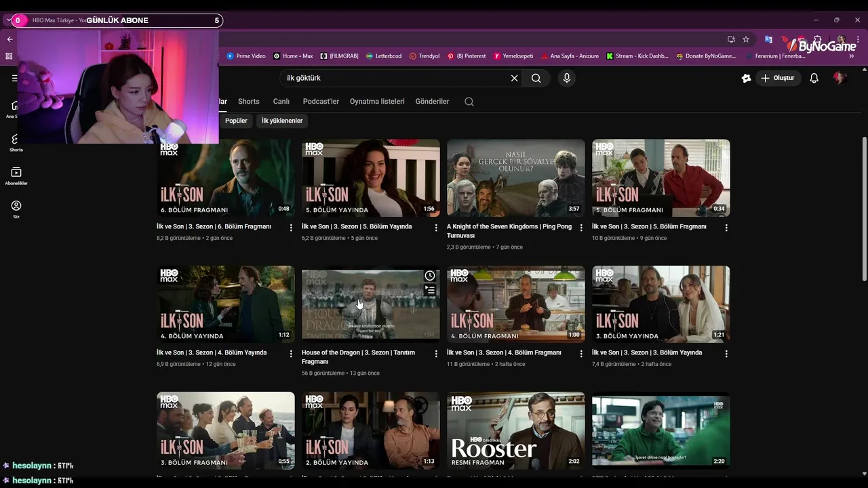Open the browser extensions puzzle icon
Viewport: 868px width, 488px height.
[818, 39]
